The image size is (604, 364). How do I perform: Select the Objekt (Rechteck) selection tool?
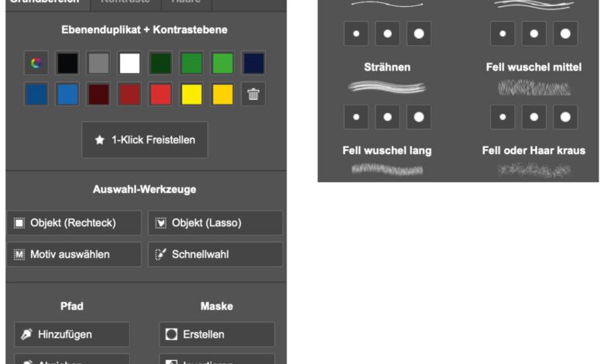pyautogui.click(x=74, y=223)
